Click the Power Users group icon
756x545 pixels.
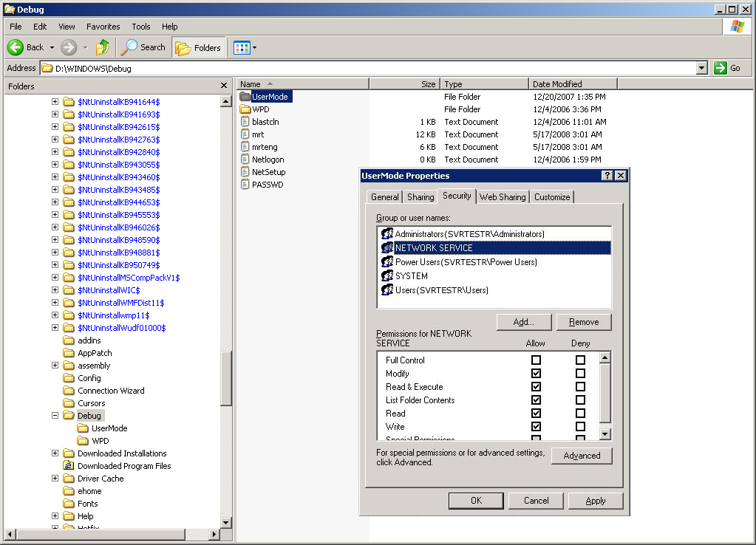coord(387,261)
